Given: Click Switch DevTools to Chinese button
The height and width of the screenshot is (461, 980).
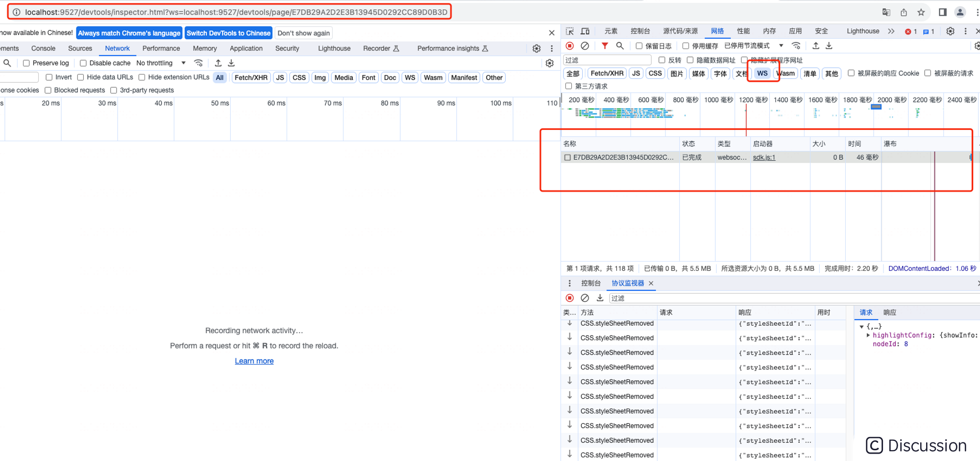Looking at the screenshot, I should (x=228, y=33).
